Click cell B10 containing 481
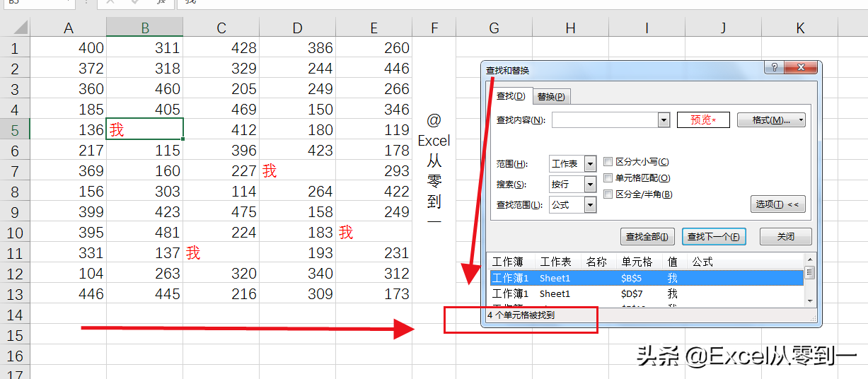Screen dimensions: 868x379 [x=145, y=233]
